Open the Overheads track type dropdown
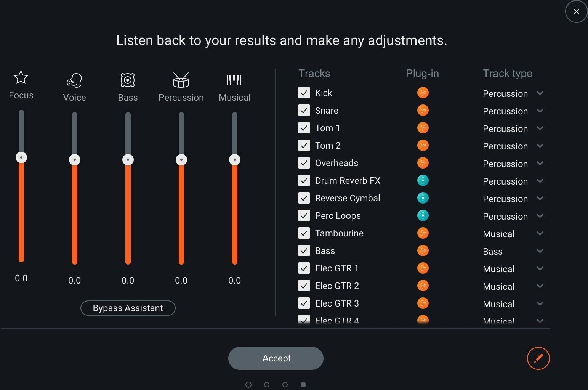The height and width of the screenshot is (390, 588). coord(513,164)
